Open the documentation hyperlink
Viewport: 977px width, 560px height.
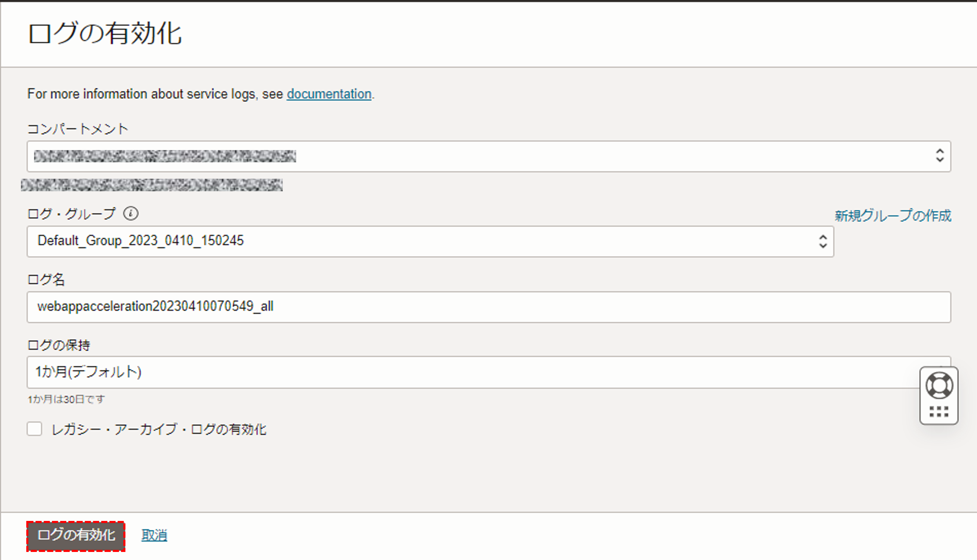tap(329, 93)
